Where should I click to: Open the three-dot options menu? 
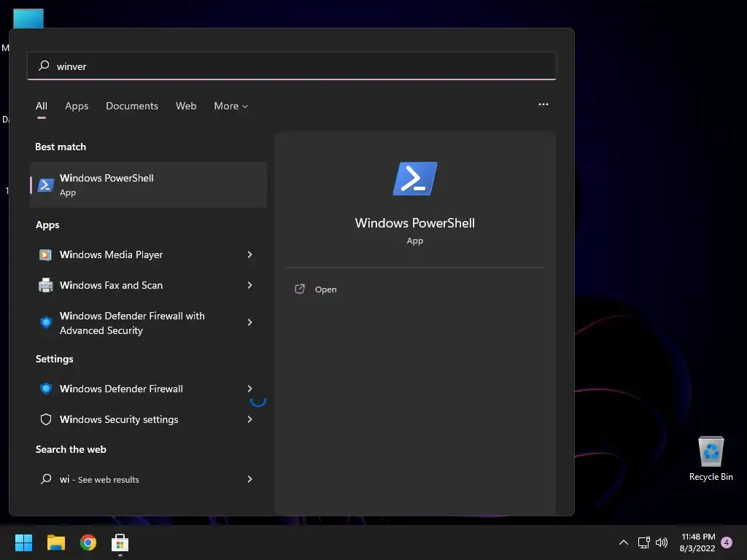(x=543, y=104)
